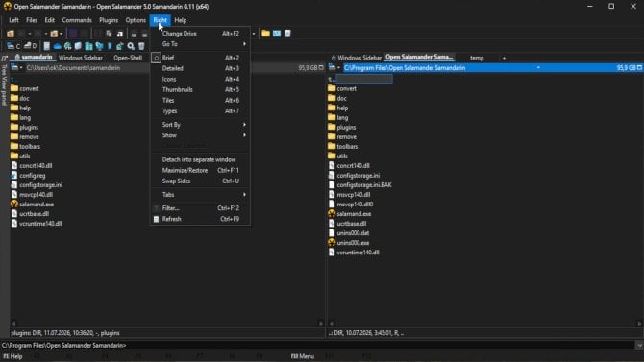Open dropdown arrow left of yellow folder toolbar icon
The width and height of the screenshot is (644, 362).
pos(254,34)
